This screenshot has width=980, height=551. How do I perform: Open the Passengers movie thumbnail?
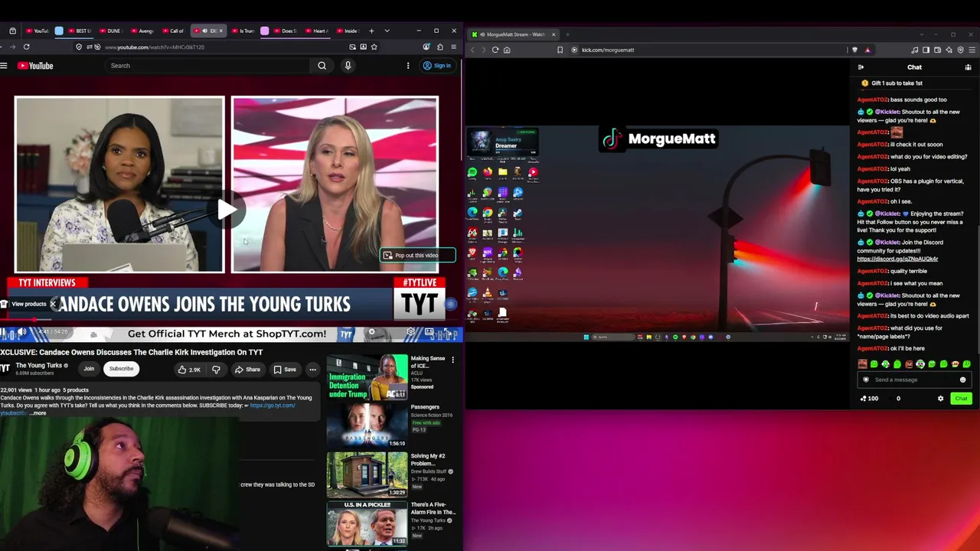pyautogui.click(x=367, y=426)
